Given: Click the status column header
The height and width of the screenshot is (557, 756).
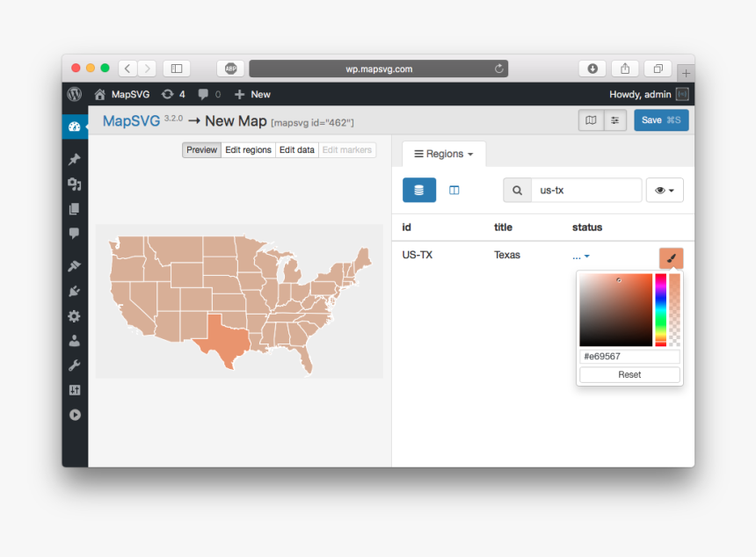Looking at the screenshot, I should pos(586,227).
